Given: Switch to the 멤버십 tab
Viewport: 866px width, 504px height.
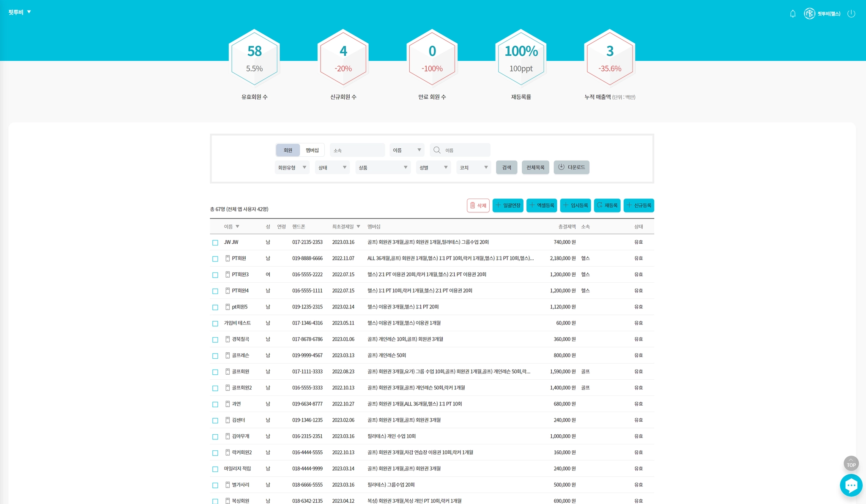Looking at the screenshot, I should (x=312, y=150).
